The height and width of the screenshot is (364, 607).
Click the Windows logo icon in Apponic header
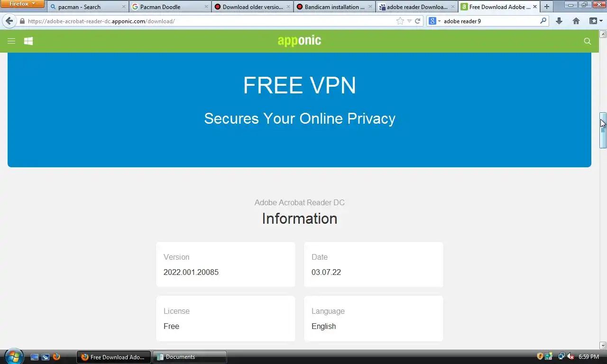click(28, 41)
